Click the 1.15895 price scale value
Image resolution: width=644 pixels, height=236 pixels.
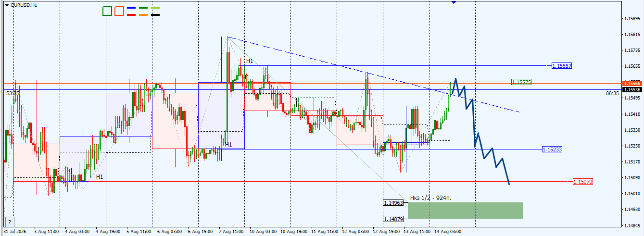tap(632, 19)
